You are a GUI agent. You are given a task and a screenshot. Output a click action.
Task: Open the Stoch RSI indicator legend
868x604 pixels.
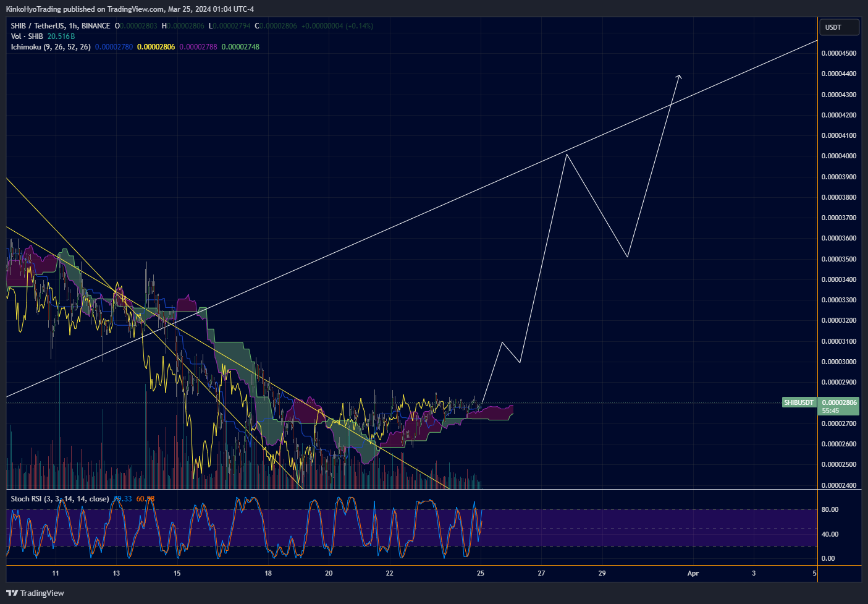[x=60, y=499]
